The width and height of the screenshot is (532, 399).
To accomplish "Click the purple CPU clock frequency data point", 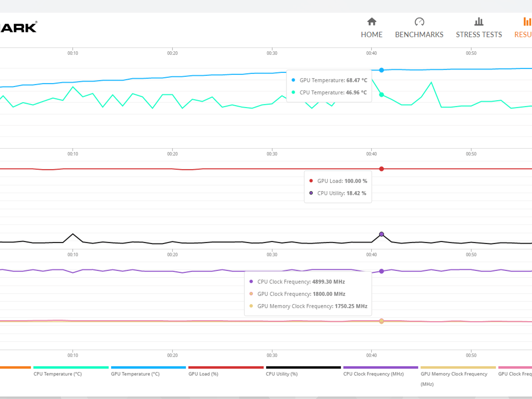I will [x=381, y=271].
